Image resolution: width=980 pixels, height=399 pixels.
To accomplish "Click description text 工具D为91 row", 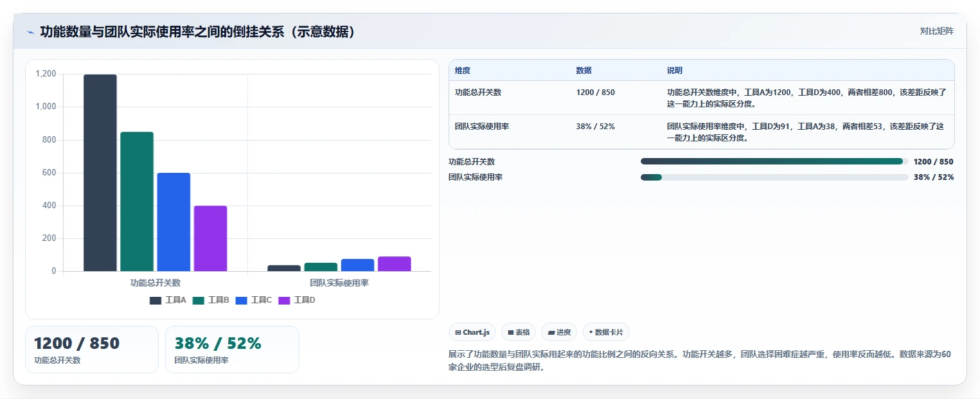I will (x=806, y=132).
